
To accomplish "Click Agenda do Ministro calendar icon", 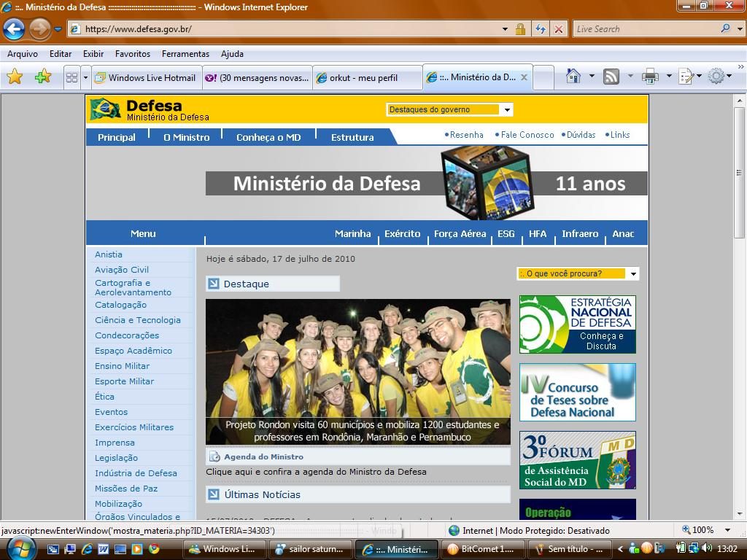I will pos(215,456).
